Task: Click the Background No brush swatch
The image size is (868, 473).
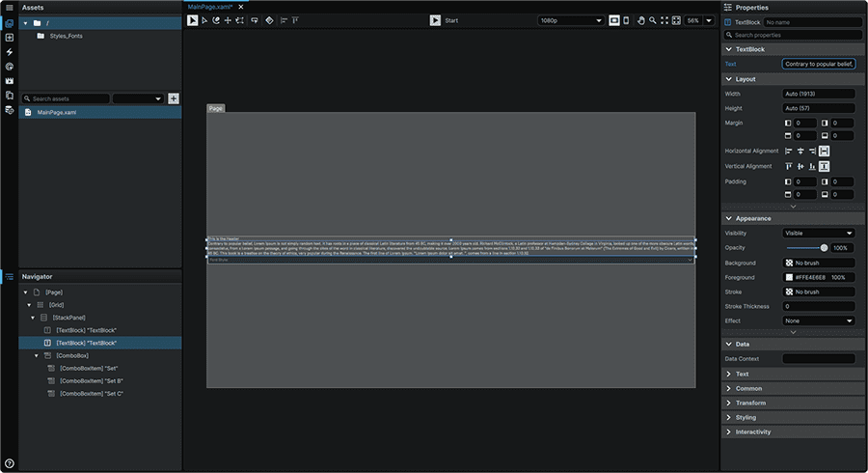Action: pos(789,264)
